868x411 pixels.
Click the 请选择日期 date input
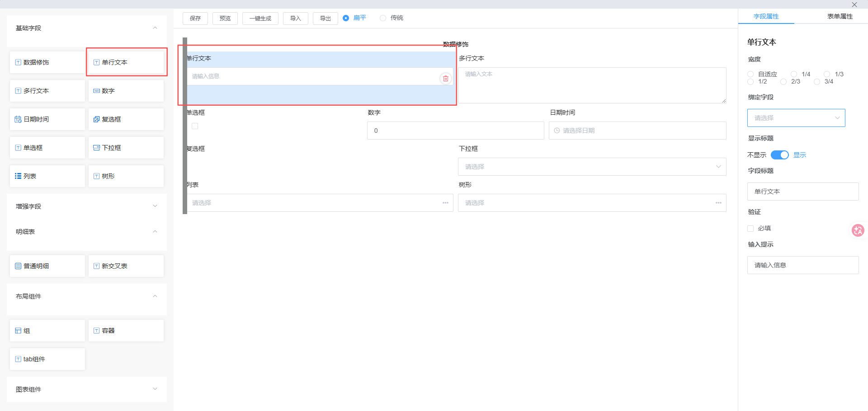pyautogui.click(x=637, y=131)
